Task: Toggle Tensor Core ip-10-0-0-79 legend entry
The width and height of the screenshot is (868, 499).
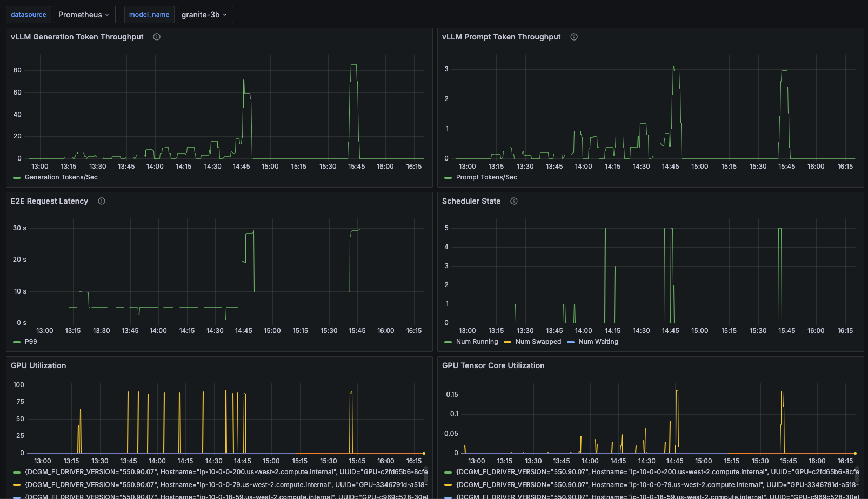Action: coord(657,485)
